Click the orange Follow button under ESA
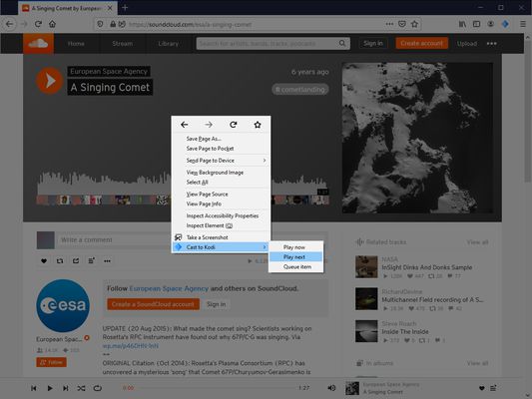 pos(51,362)
